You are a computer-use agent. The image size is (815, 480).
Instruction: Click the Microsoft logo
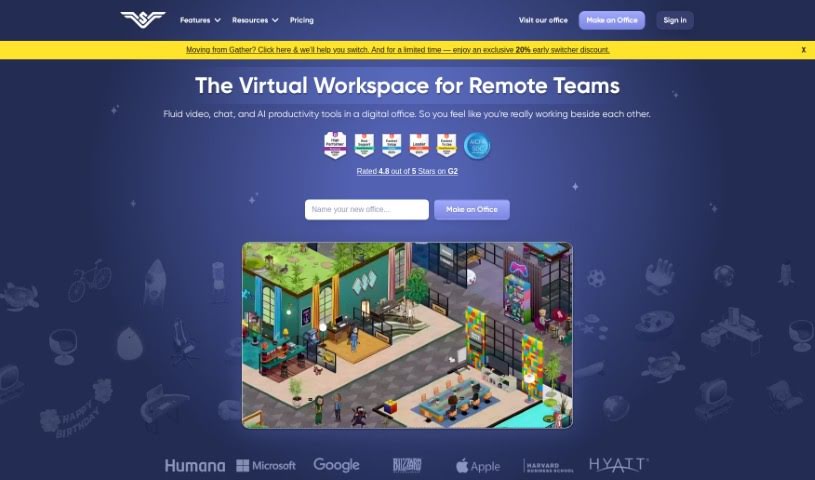(x=266, y=465)
